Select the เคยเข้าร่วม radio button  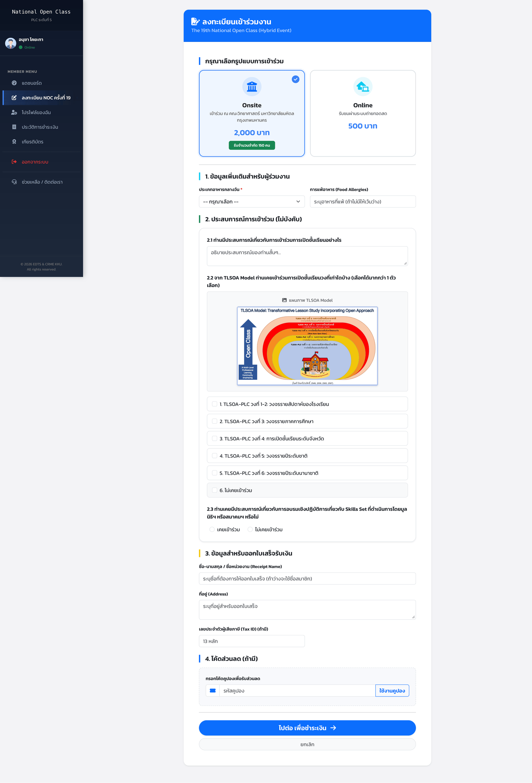click(x=212, y=529)
